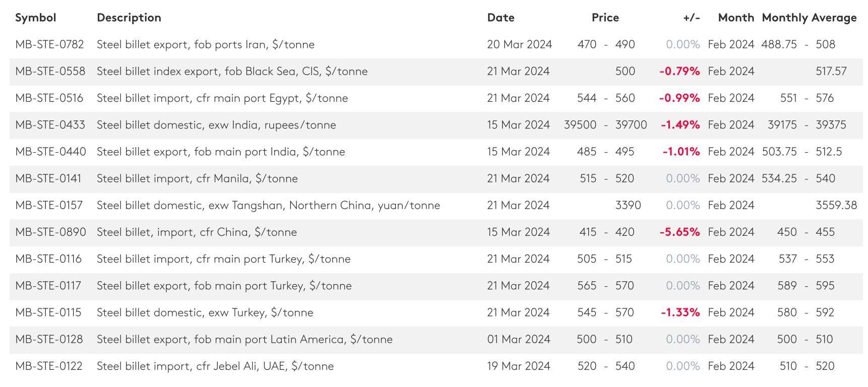Select symbol MB-STE-0116
868x387 pixels.
(48, 259)
